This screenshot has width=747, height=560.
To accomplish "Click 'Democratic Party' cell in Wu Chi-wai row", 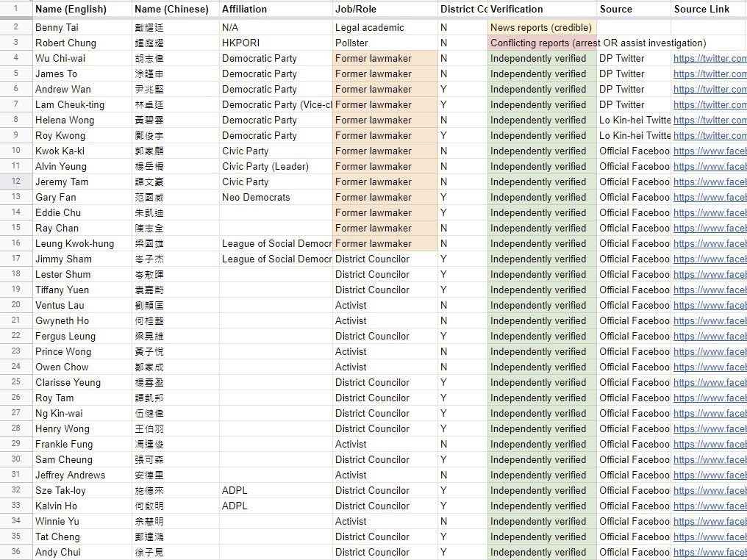I will coord(276,59).
